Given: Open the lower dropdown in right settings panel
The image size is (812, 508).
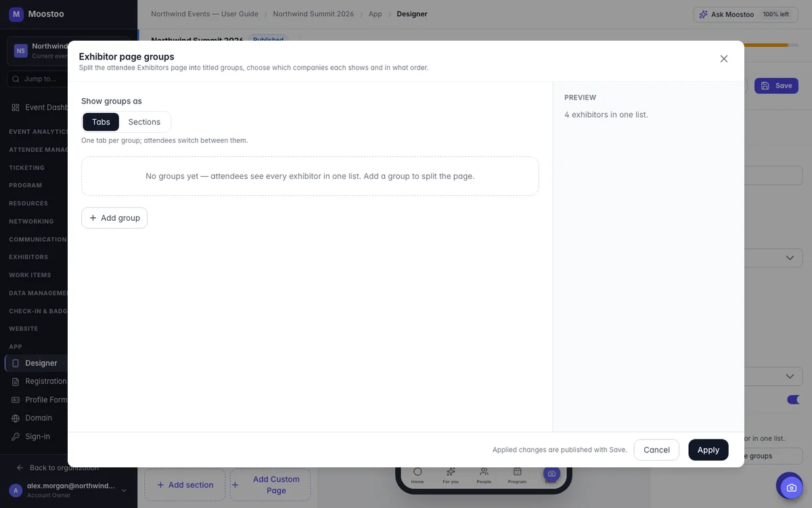Looking at the screenshot, I should pyautogui.click(x=773, y=377).
